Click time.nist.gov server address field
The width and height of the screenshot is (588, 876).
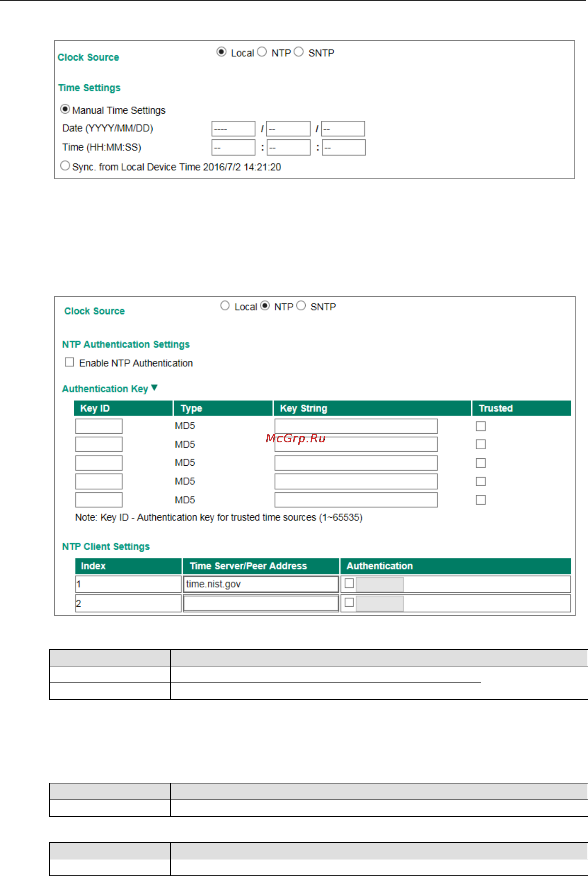[261, 584]
